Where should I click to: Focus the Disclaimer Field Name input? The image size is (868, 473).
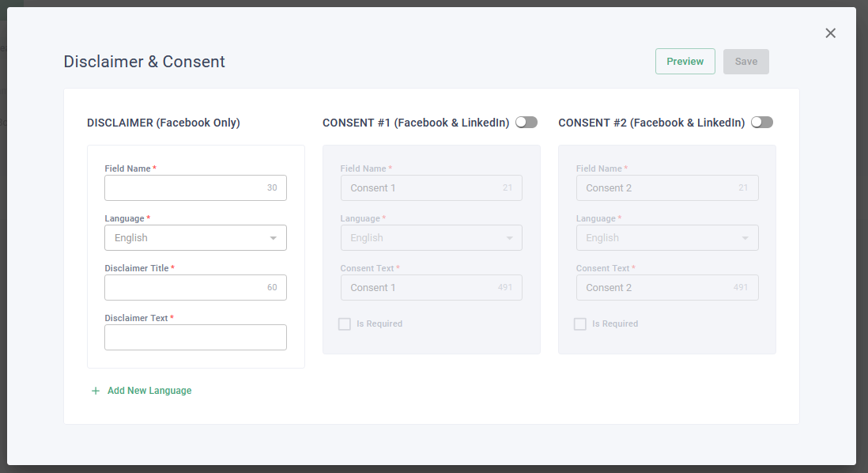tap(187, 188)
